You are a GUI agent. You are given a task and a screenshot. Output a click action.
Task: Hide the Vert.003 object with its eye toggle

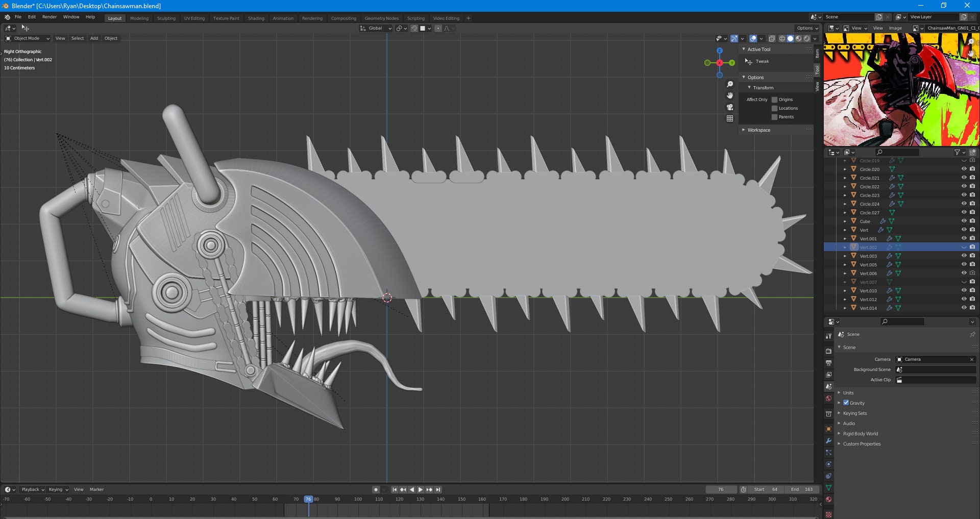964,256
